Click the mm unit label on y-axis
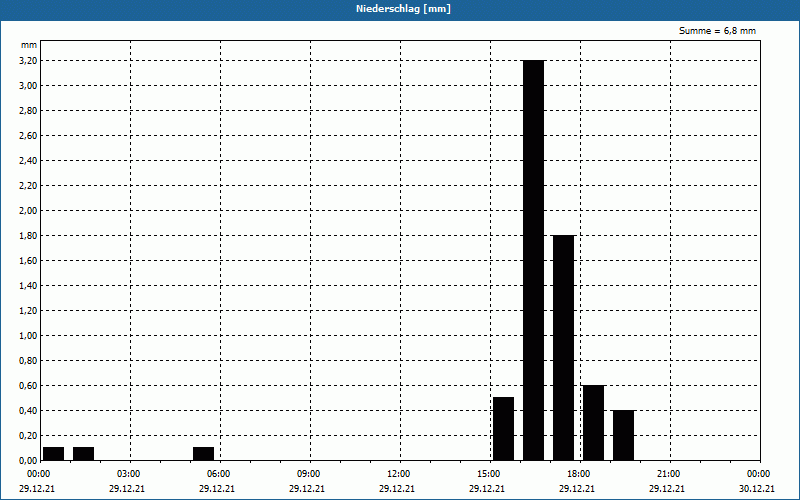 pos(29,45)
